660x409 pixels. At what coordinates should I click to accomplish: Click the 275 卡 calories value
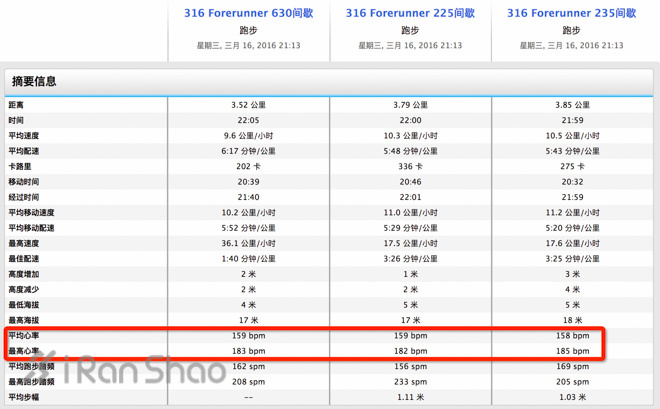coord(572,166)
